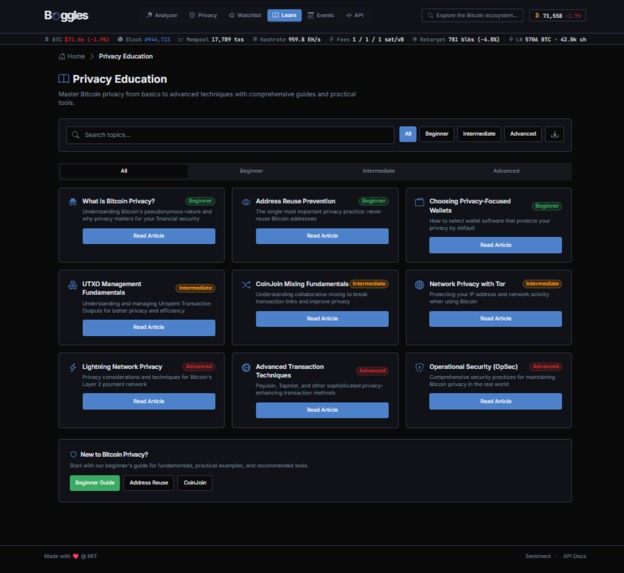Click the icon on Advanced Transaction Techniques
This screenshot has height=573, width=624.
tap(246, 368)
